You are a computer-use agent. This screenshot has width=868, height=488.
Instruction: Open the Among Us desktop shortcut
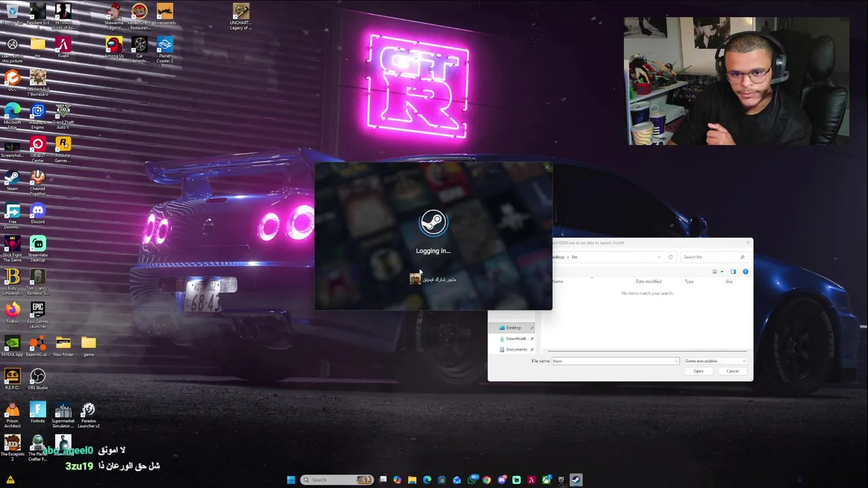pyautogui.click(x=114, y=47)
